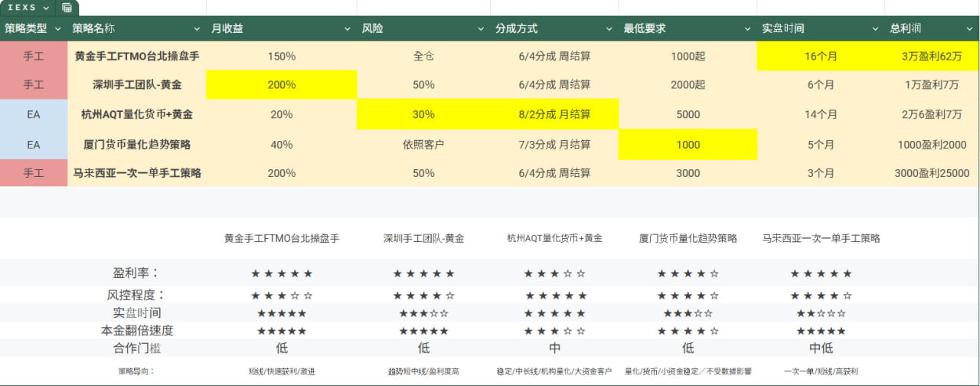Open the 策略名称 column filter dropdown

[x=198, y=29]
